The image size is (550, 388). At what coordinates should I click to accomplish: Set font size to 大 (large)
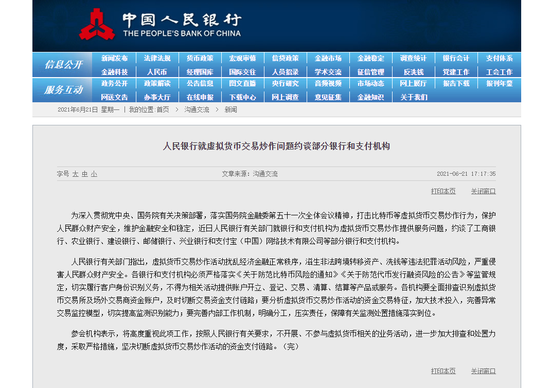(75, 174)
